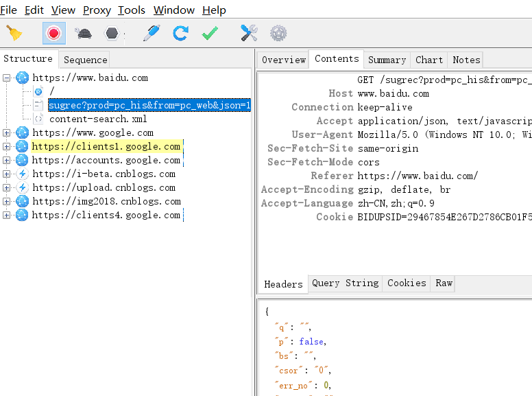Open the Query String tab

click(345, 283)
